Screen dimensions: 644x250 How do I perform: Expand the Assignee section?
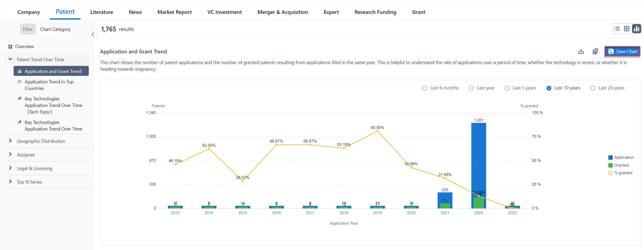point(10,155)
